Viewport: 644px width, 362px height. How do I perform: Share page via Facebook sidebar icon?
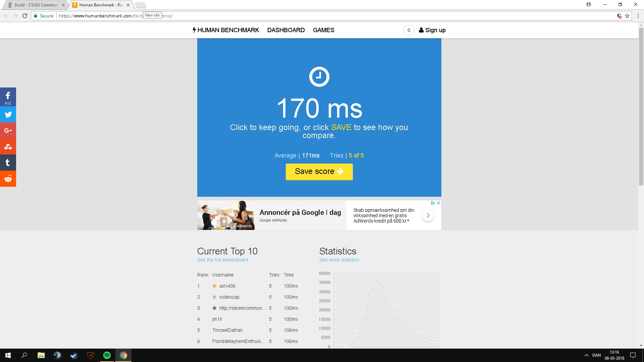8,97
